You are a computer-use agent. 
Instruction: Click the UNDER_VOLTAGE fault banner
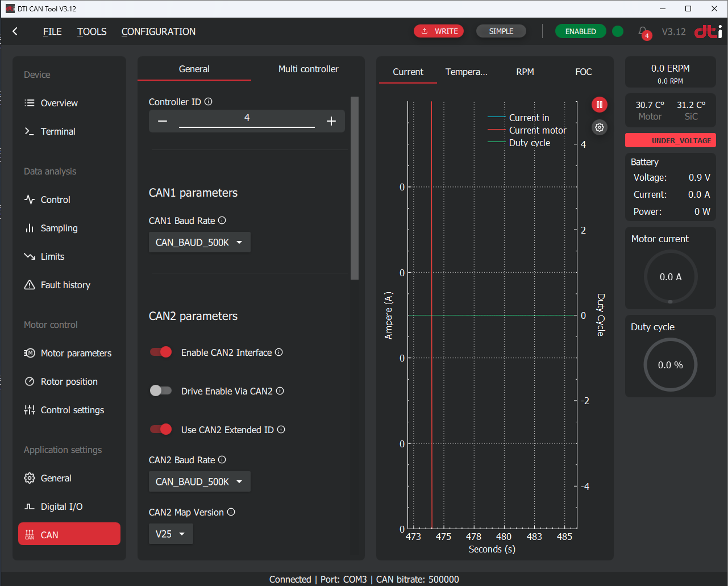[671, 140]
